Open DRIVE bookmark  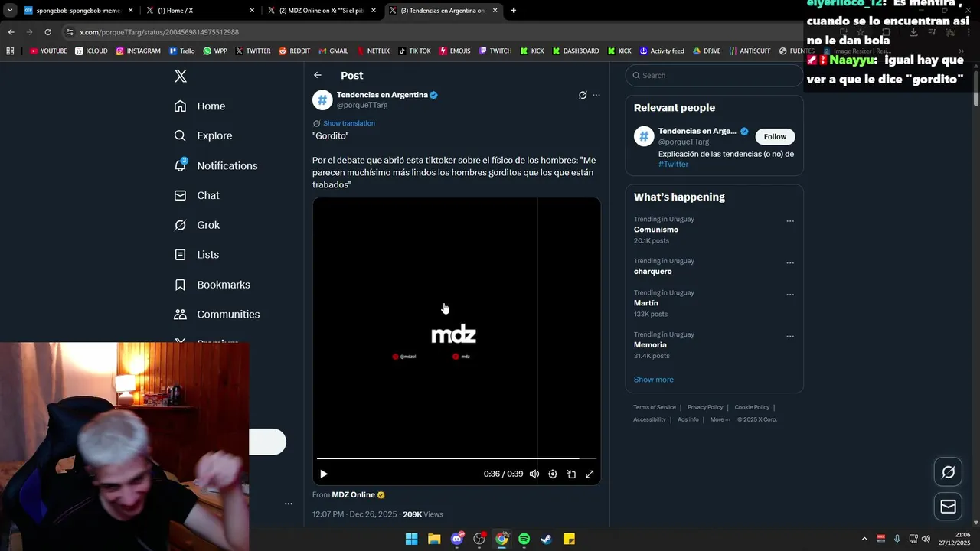point(707,51)
